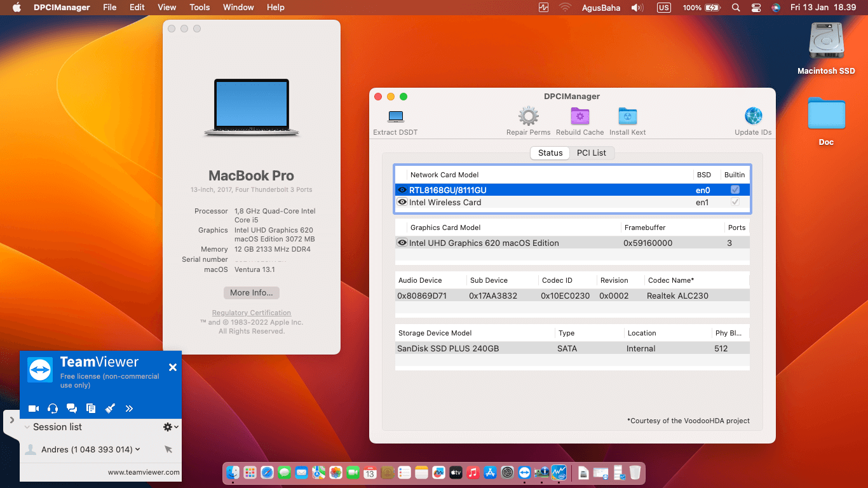
Task: Open Spotlight search in the menu bar
Action: (736, 8)
